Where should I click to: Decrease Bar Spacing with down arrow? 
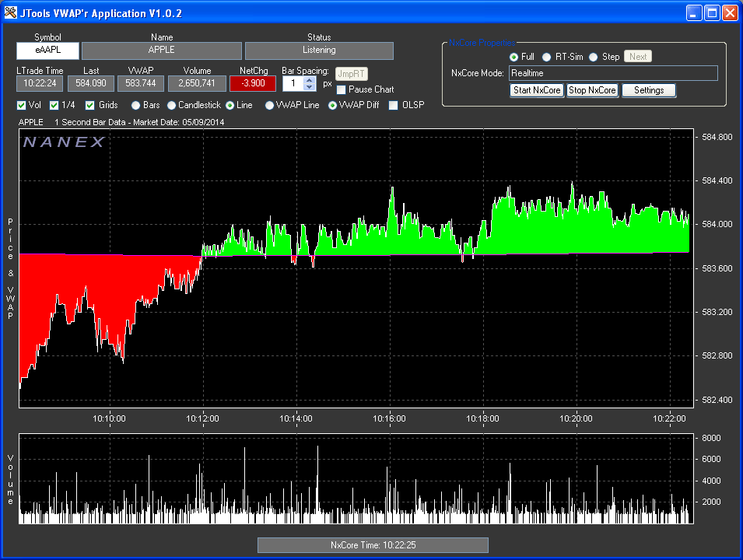(x=310, y=87)
